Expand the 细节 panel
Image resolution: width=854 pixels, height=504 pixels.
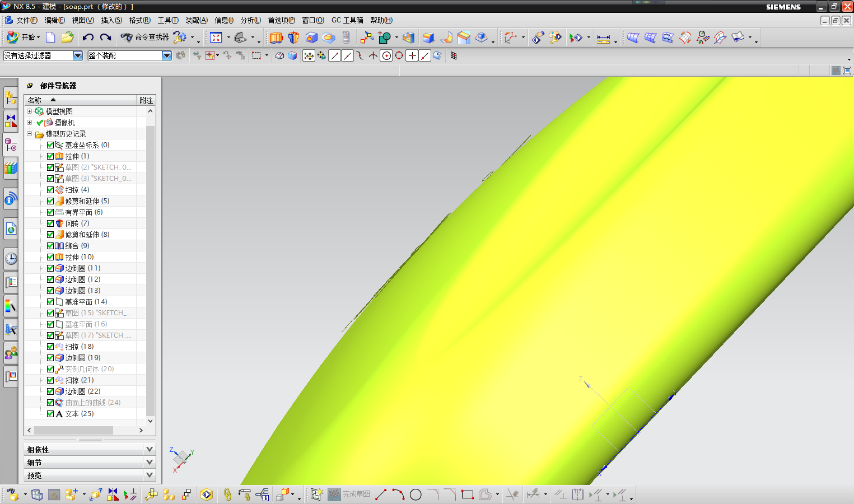(x=150, y=462)
